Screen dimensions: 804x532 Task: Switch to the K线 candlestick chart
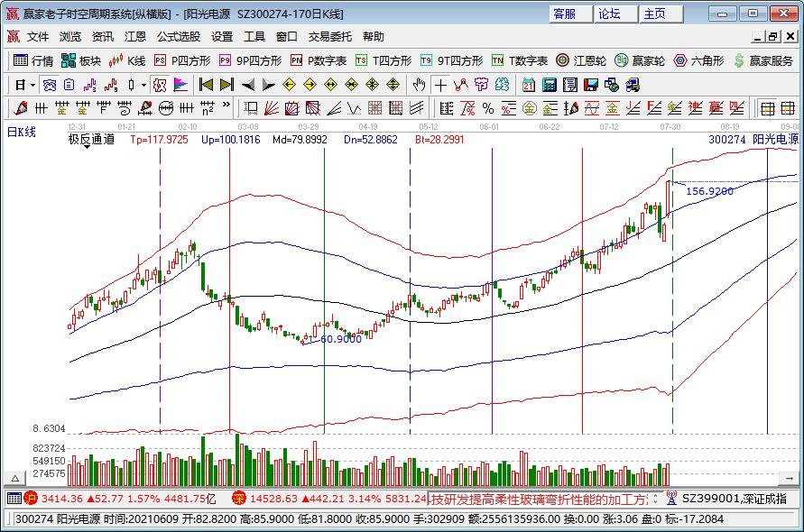(x=127, y=60)
